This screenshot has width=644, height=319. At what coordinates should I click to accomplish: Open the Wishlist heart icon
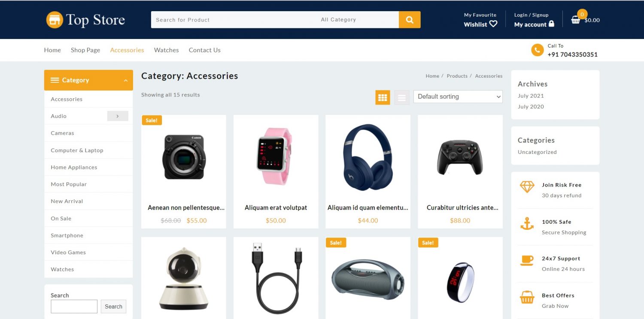[493, 24]
